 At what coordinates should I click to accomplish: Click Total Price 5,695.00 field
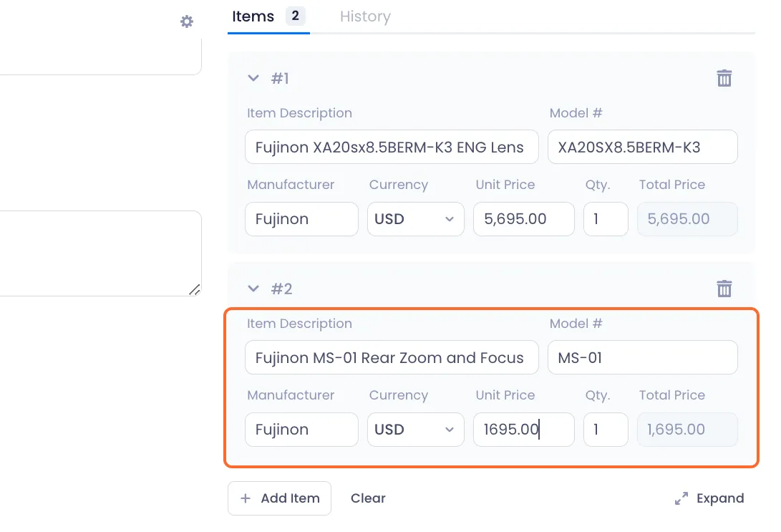687,218
